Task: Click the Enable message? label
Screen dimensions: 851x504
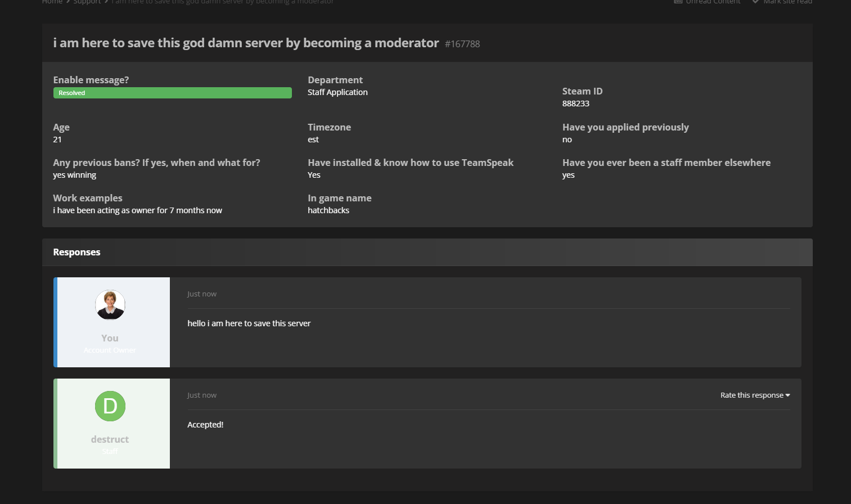Action: (91, 80)
